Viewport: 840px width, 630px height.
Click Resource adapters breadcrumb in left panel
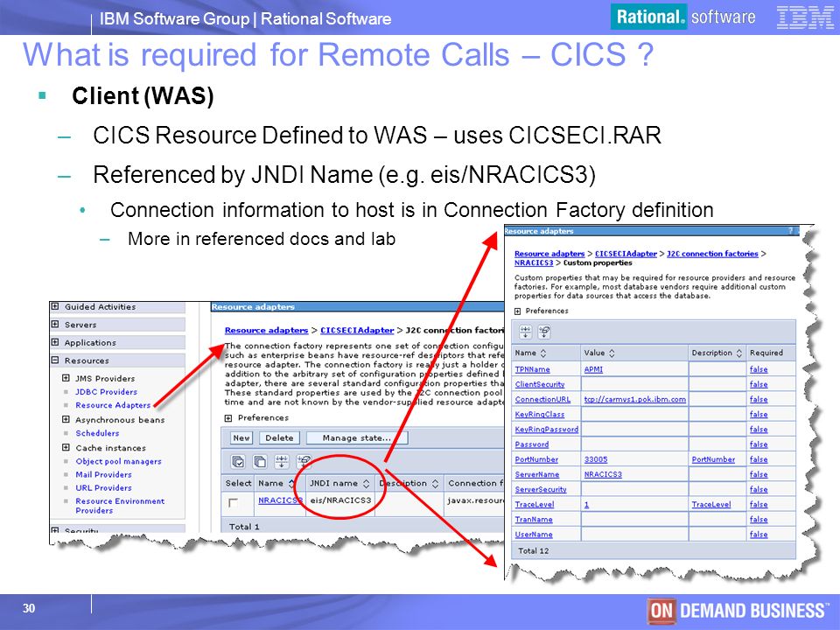pyautogui.click(x=266, y=330)
